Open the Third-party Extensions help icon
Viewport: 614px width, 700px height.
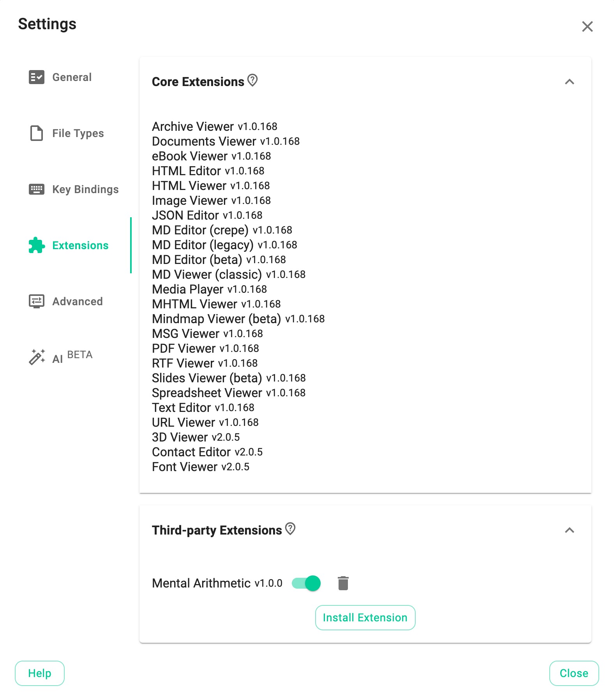click(x=291, y=529)
